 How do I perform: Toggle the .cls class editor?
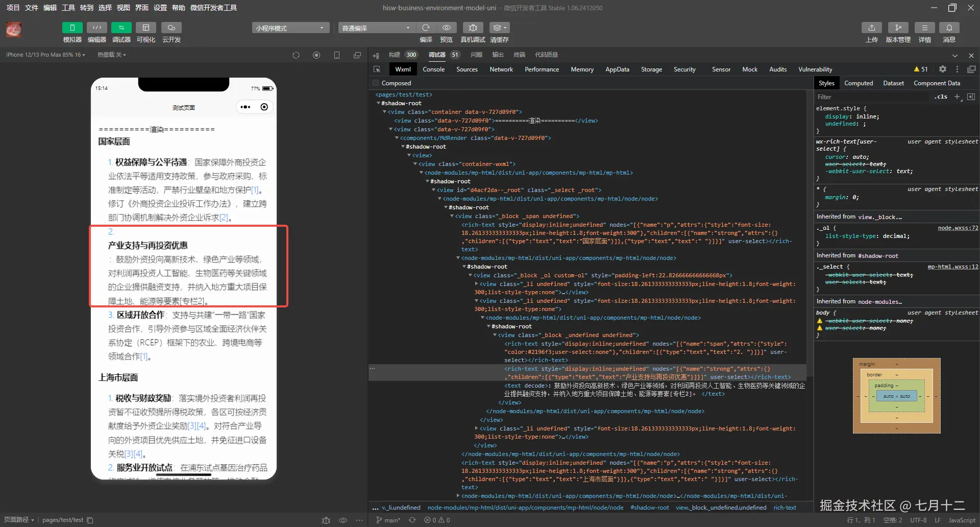point(941,97)
